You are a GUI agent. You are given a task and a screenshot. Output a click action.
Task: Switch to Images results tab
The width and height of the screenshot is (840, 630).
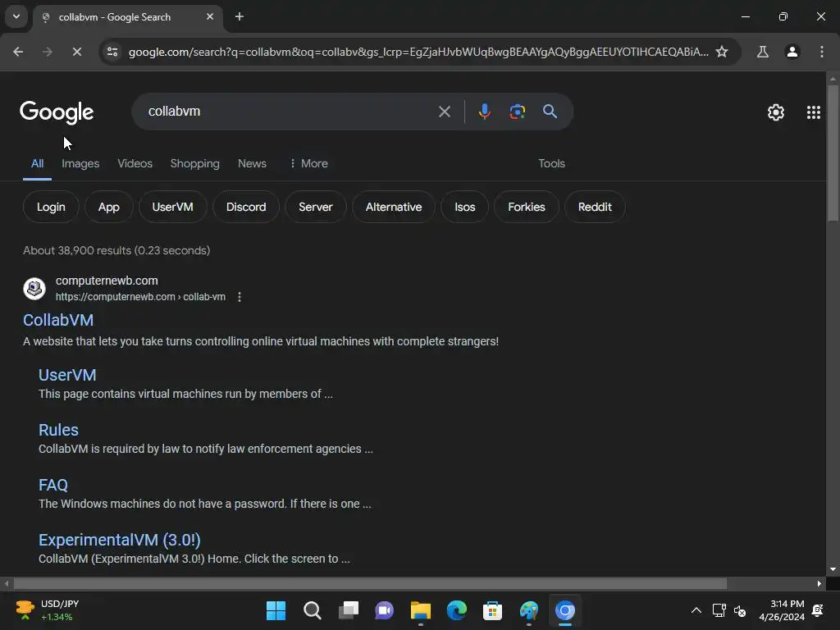click(x=80, y=163)
